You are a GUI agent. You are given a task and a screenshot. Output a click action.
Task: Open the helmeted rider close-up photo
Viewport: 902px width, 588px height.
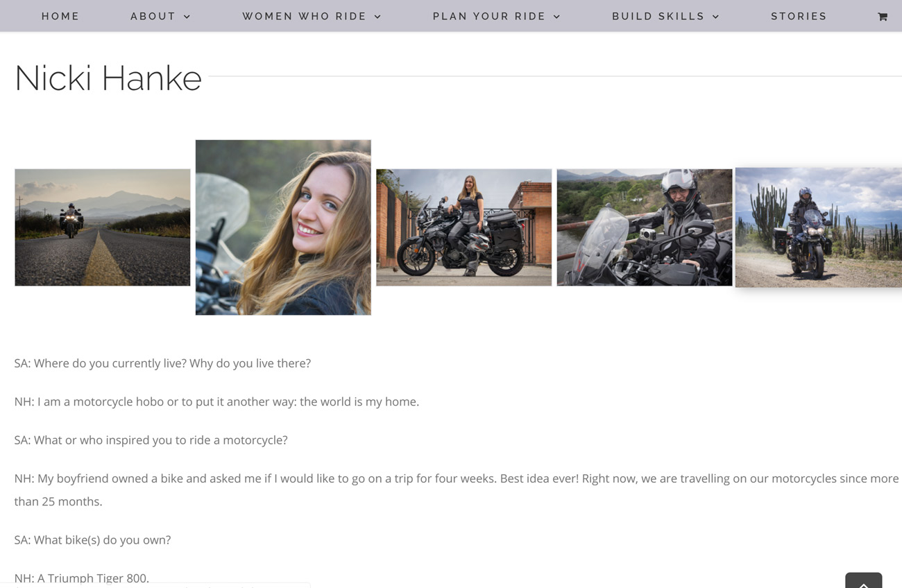[x=644, y=227]
